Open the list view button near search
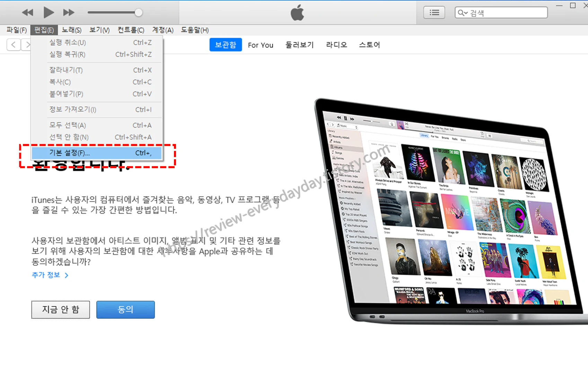588x389 pixels. pos(434,13)
